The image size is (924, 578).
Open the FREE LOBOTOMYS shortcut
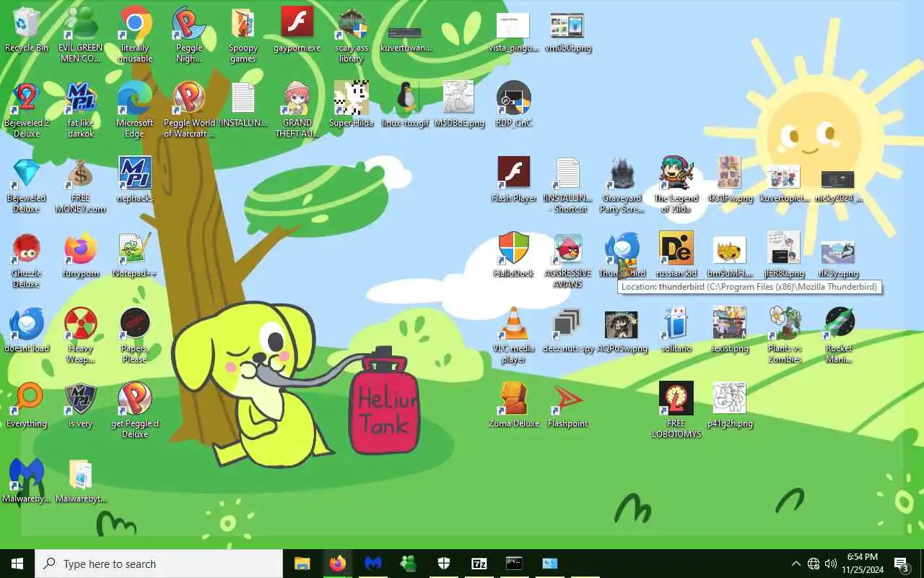pyautogui.click(x=676, y=411)
